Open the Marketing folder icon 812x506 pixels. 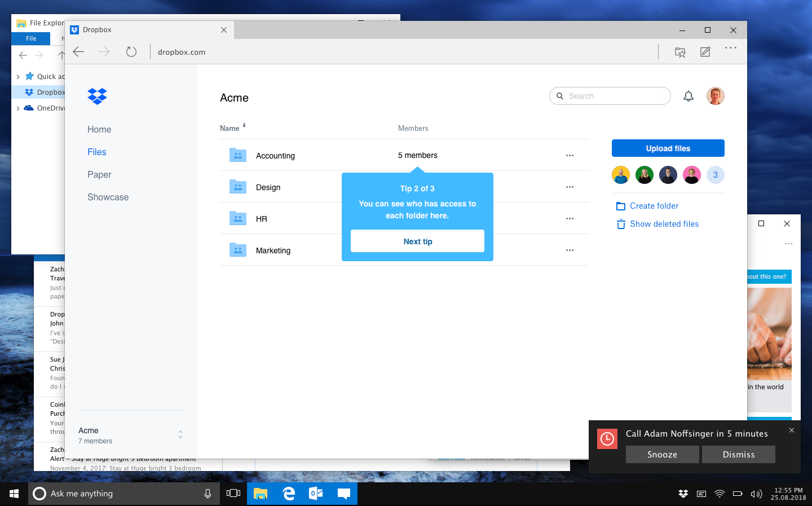point(238,250)
